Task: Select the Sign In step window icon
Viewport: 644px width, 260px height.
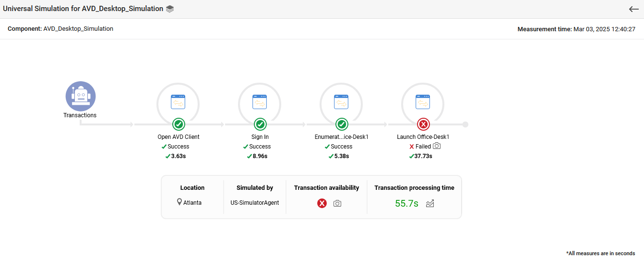Action: [260, 102]
